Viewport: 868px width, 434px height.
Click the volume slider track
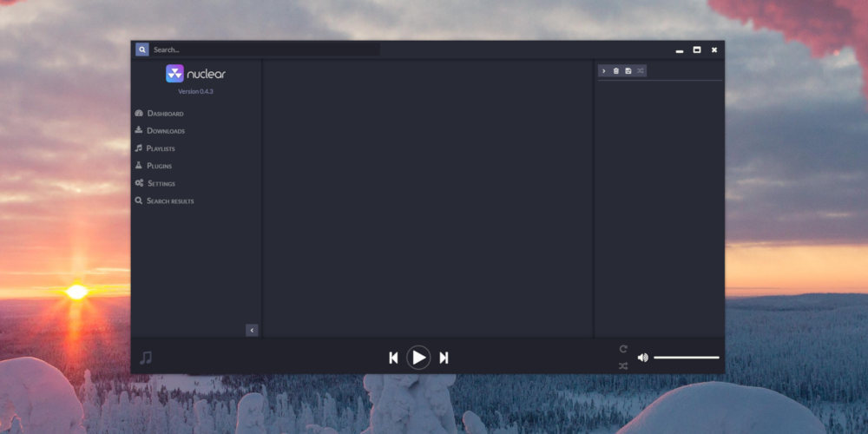[686, 358]
